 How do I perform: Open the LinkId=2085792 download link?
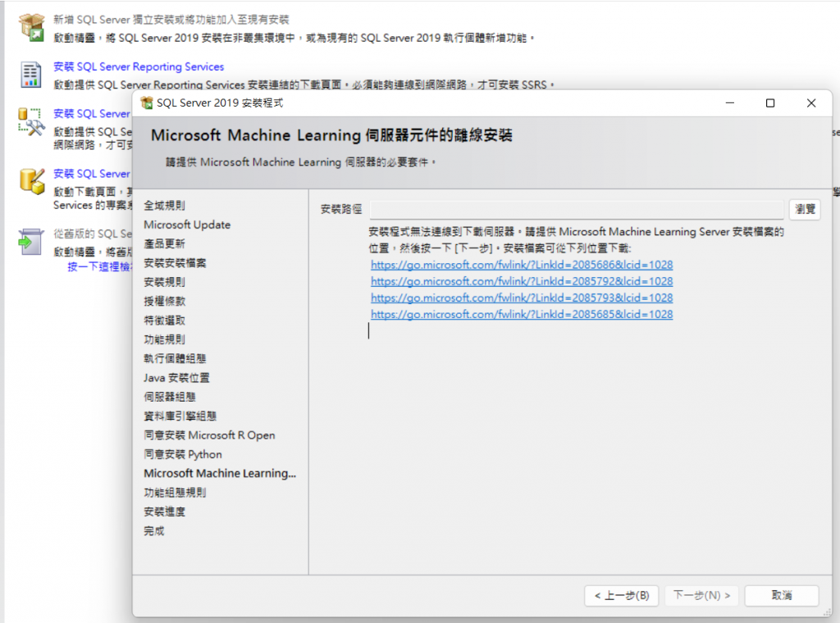pyautogui.click(x=521, y=281)
